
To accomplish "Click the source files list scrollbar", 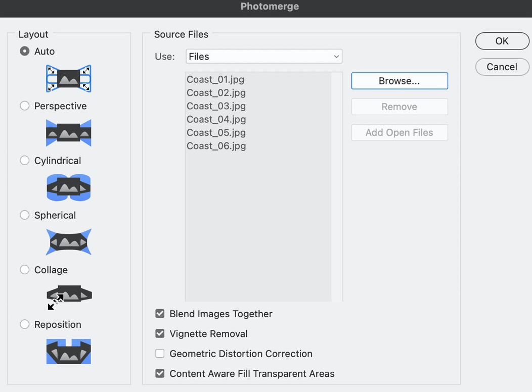I will coord(337,187).
